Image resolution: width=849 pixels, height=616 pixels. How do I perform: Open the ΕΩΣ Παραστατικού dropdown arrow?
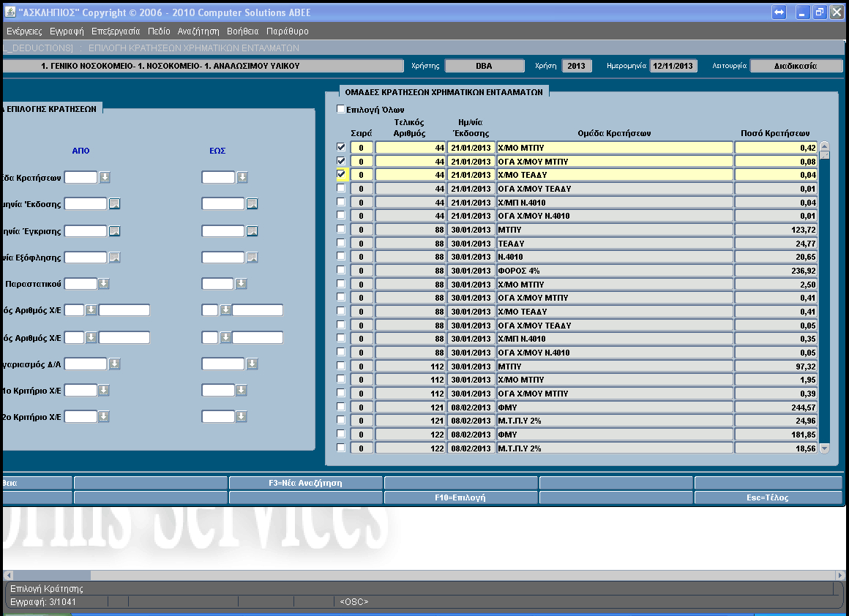[241, 283]
